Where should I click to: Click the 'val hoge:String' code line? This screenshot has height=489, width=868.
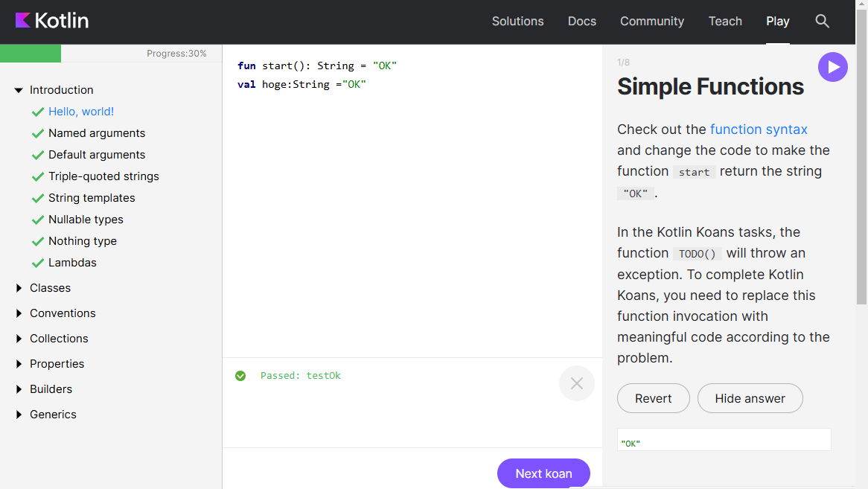click(301, 85)
